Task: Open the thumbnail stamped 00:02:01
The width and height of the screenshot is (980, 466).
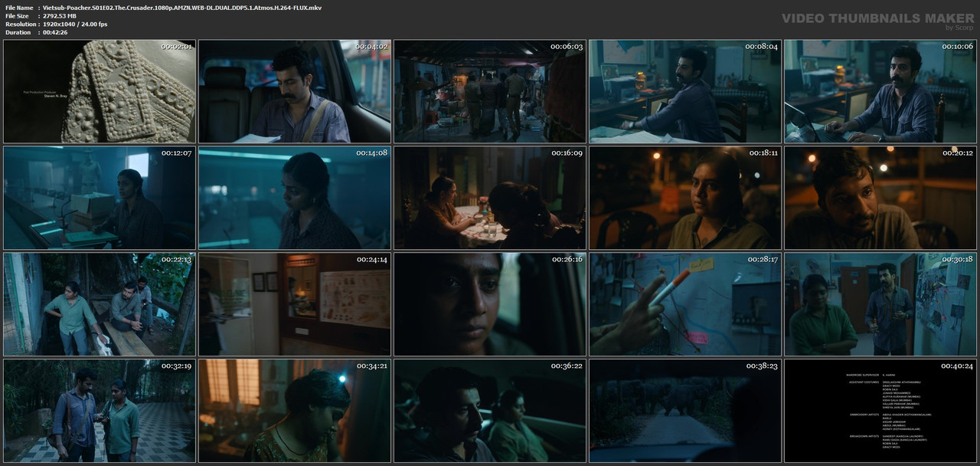Action: pos(100,91)
